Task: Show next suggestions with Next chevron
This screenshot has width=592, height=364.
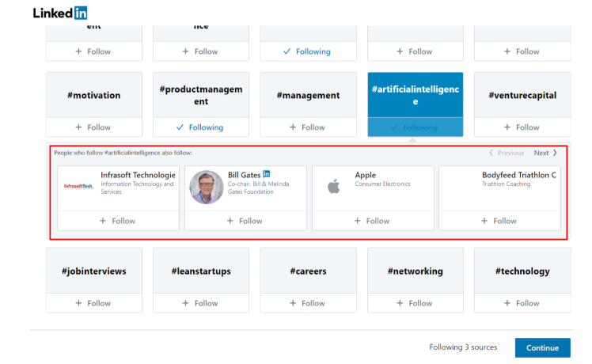Action: pos(546,153)
